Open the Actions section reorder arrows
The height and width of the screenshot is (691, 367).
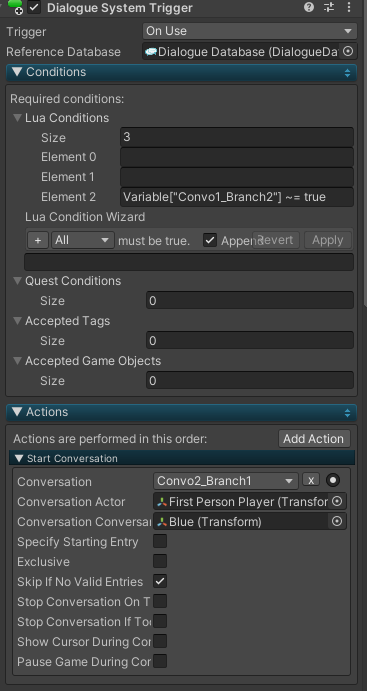[x=348, y=412]
